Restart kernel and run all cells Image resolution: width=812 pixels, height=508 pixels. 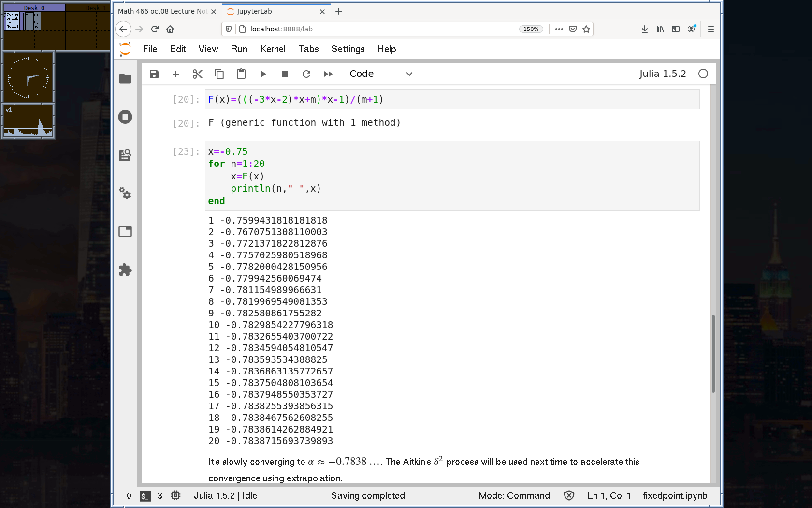click(328, 74)
